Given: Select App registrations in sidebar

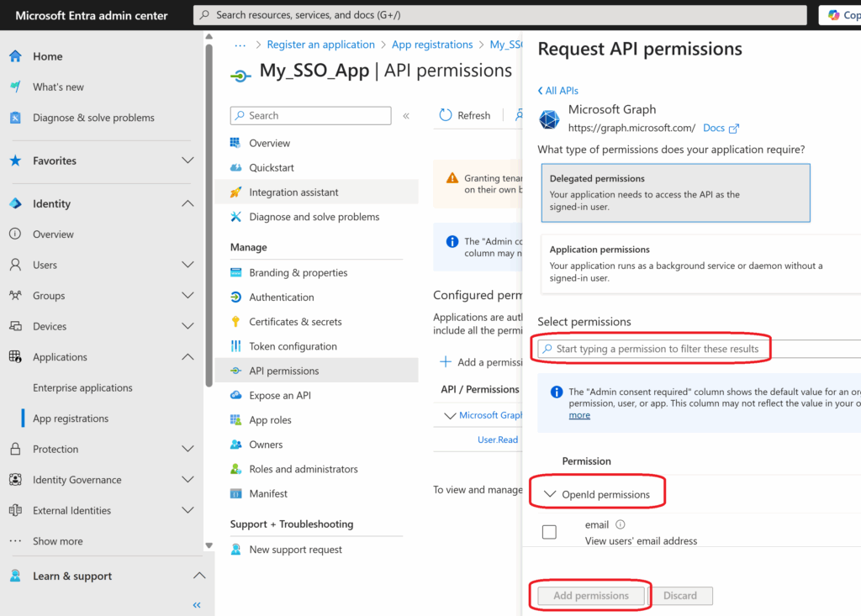Looking at the screenshot, I should 71,419.
